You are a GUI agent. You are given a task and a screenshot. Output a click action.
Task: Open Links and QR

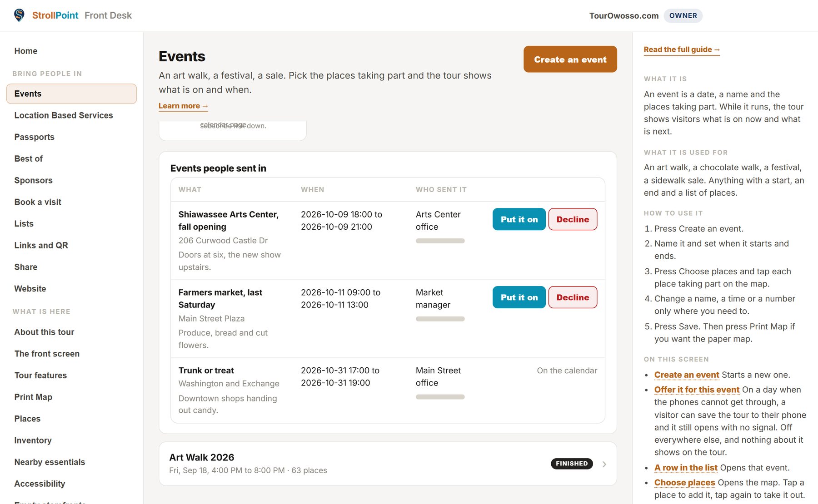(x=71, y=245)
